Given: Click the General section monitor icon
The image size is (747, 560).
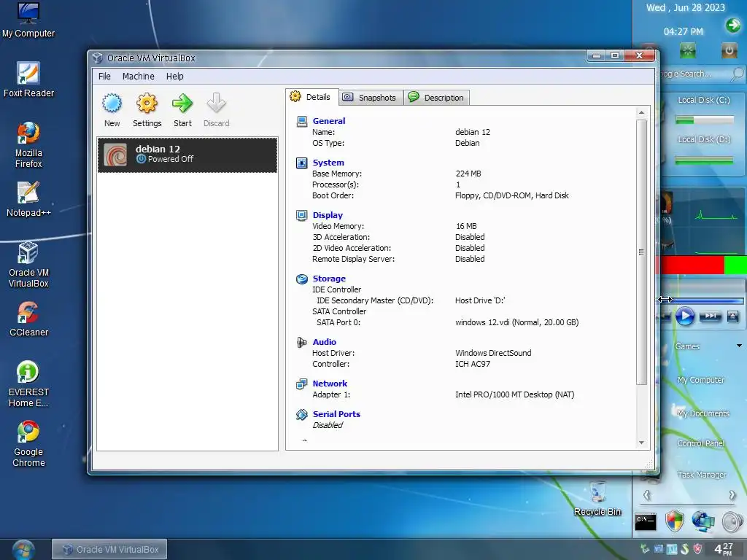Looking at the screenshot, I should click(301, 122).
